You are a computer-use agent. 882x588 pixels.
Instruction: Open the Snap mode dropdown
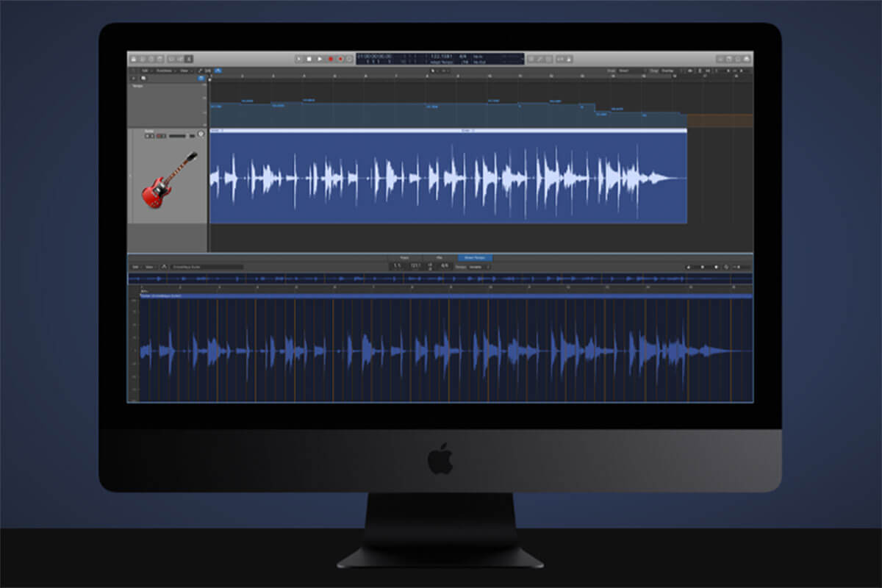(x=633, y=71)
